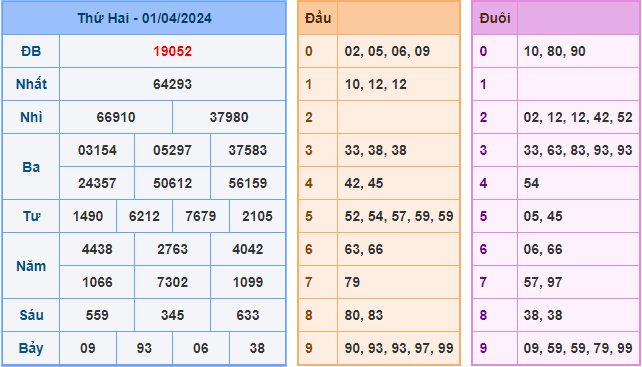This screenshot has width=642, height=367.
Task: Click Đầu values 10, 12, 12
Action: [x=376, y=84]
